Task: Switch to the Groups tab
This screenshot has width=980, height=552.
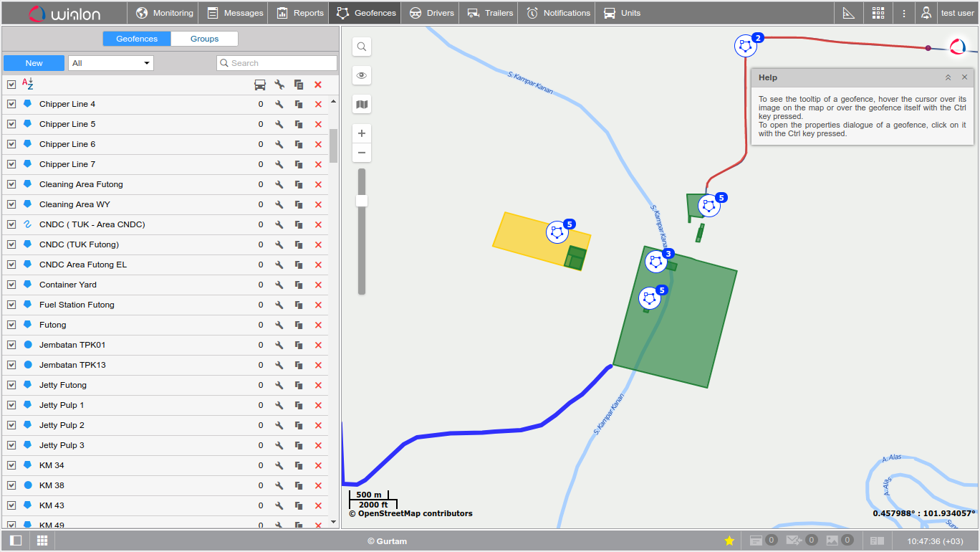Action: click(204, 39)
